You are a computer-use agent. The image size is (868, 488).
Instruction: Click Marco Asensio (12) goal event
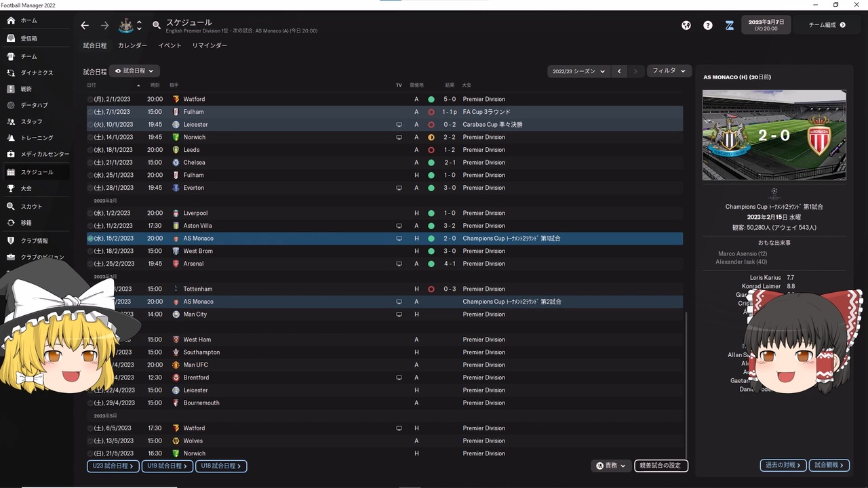click(743, 254)
